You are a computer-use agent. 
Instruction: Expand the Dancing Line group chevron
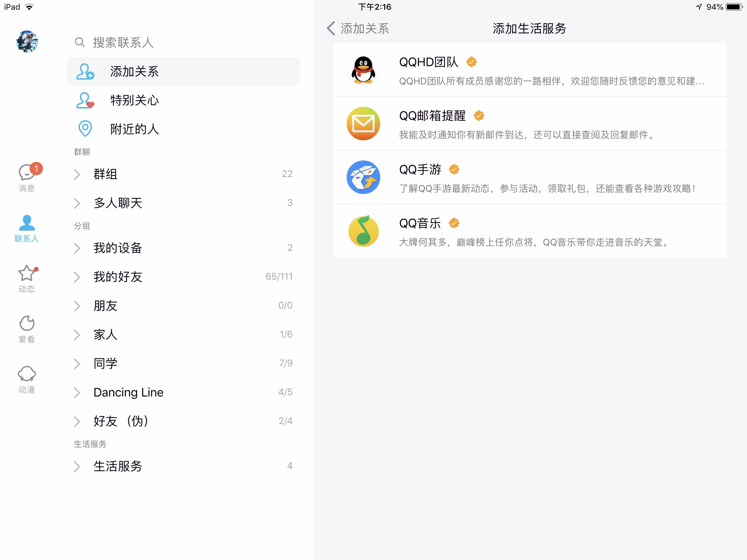(x=77, y=392)
